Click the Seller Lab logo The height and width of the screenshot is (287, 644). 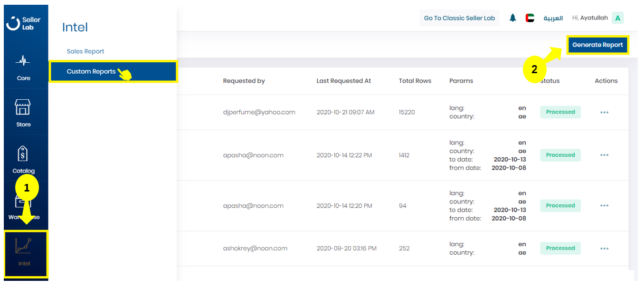[x=23, y=23]
